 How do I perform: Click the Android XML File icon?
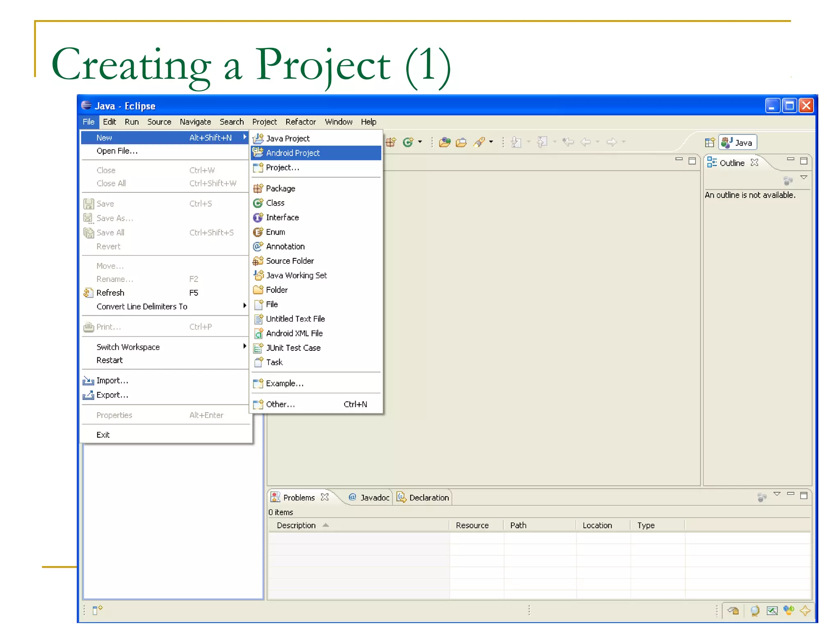[x=258, y=333]
